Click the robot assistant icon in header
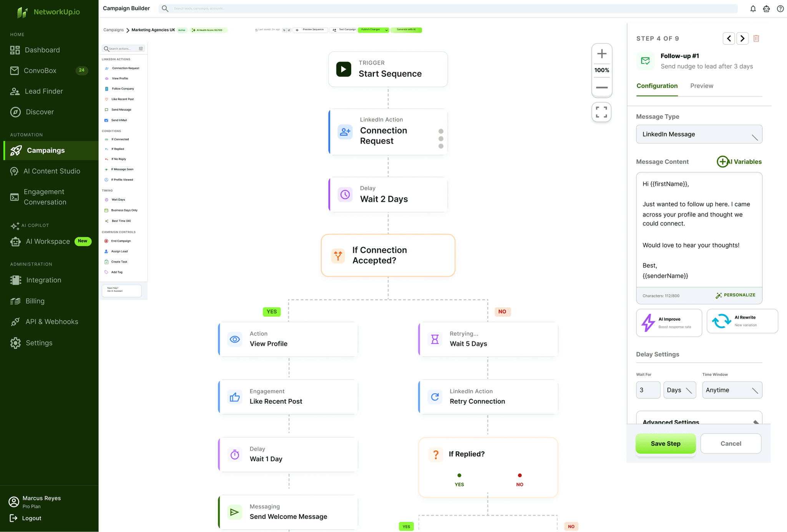Screen dimensions: 787x532 [x=766, y=8]
